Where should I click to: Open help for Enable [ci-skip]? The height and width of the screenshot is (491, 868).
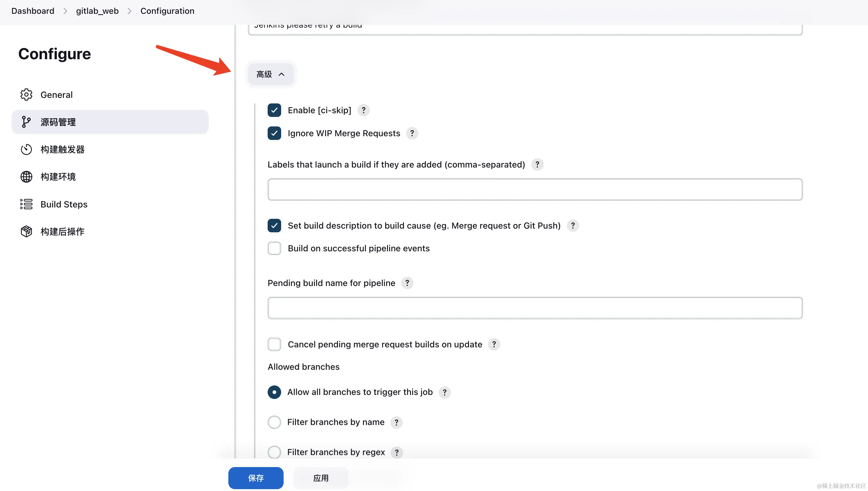click(363, 110)
